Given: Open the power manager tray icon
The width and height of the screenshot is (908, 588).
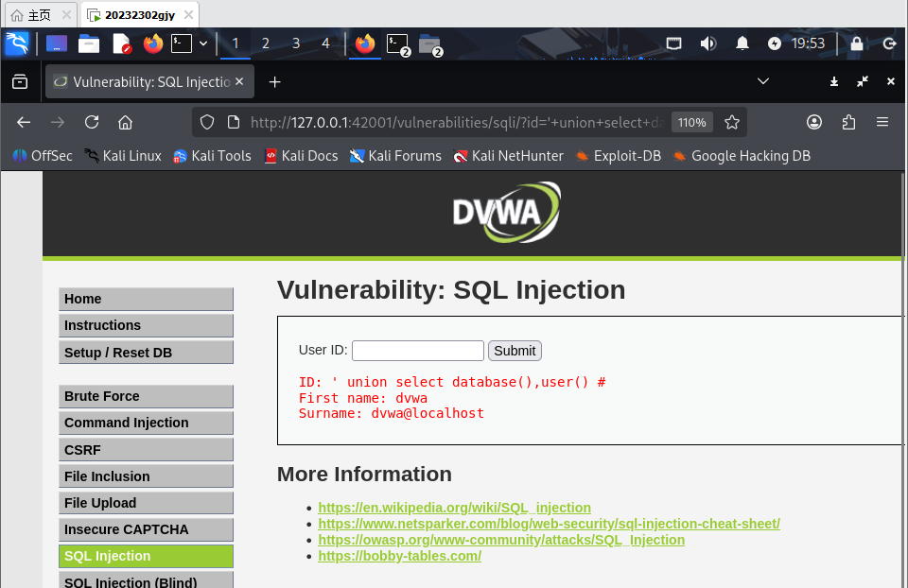Looking at the screenshot, I should point(775,43).
